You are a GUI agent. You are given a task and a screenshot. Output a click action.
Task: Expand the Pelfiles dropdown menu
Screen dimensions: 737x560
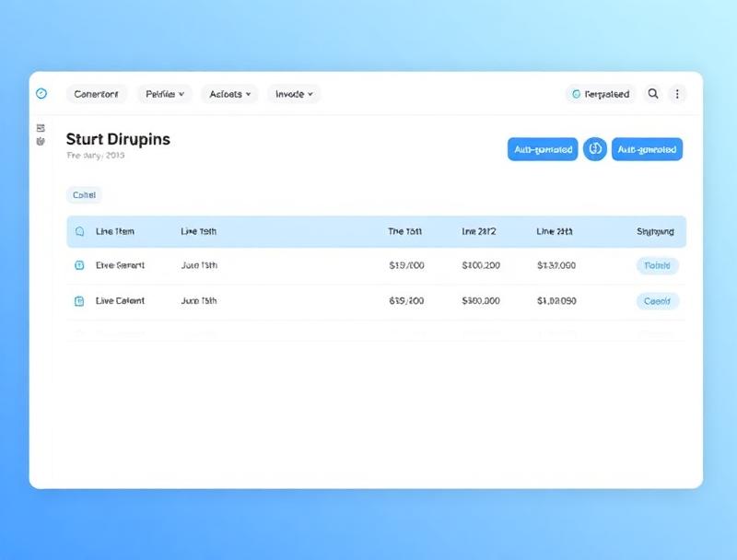coord(165,94)
